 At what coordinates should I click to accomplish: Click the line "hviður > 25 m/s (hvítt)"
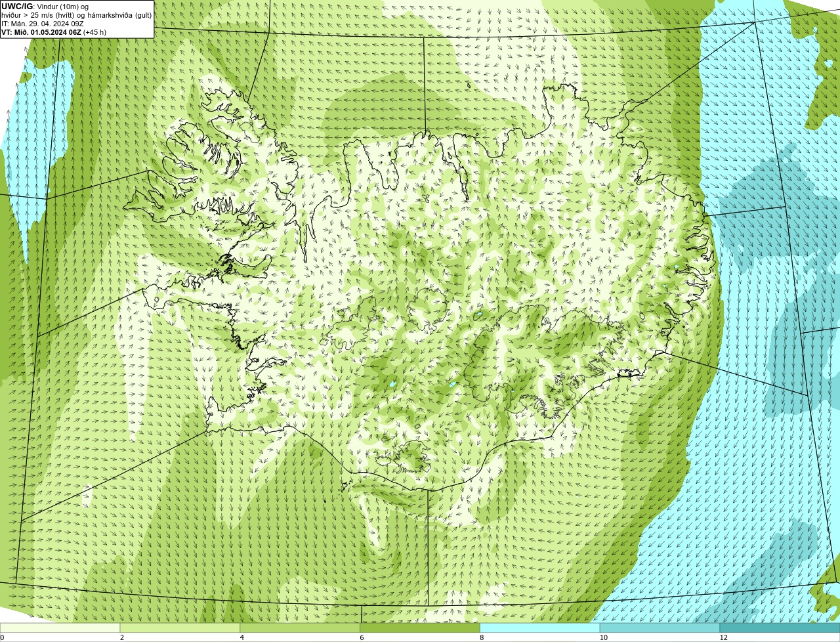click(38, 15)
